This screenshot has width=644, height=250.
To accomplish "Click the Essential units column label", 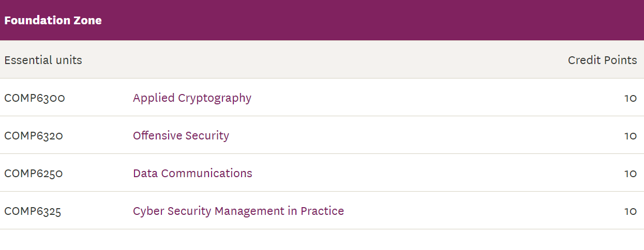I will point(43,60).
